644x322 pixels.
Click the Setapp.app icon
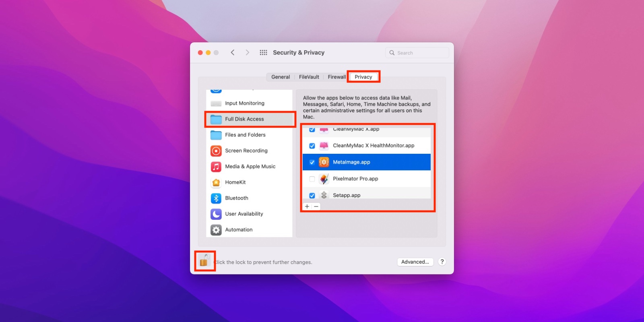point(324,195)
